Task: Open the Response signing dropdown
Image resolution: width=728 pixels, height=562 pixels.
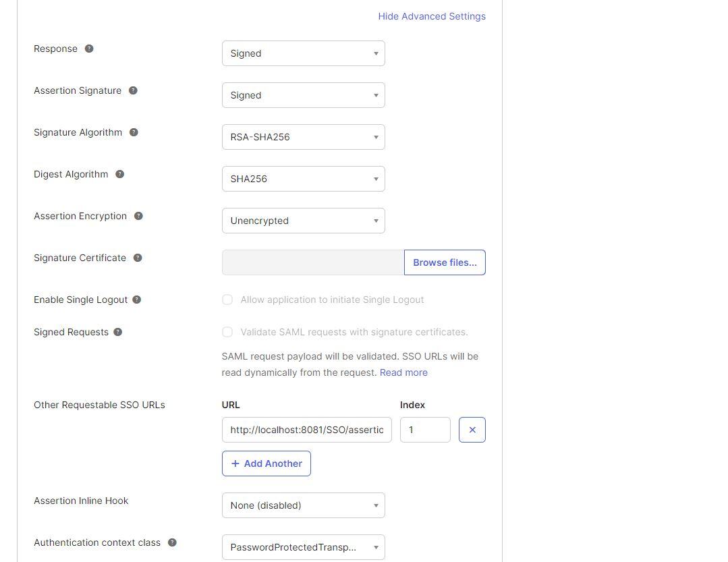Action: pyautogui.click(x=303, y=53)
